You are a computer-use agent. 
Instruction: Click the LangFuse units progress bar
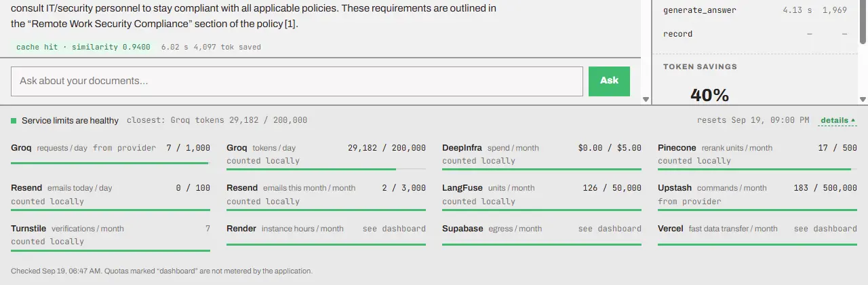click(542, 210)
